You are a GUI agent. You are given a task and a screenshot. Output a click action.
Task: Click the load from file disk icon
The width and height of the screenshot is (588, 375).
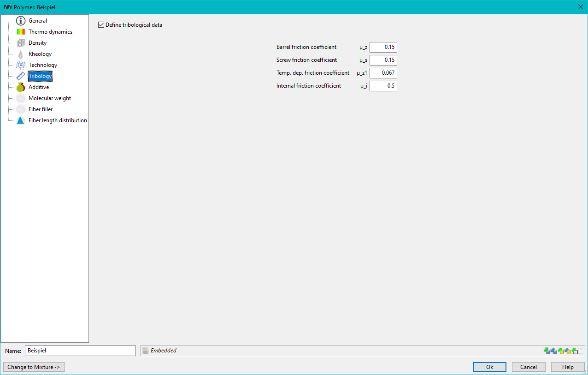point(547,351)
